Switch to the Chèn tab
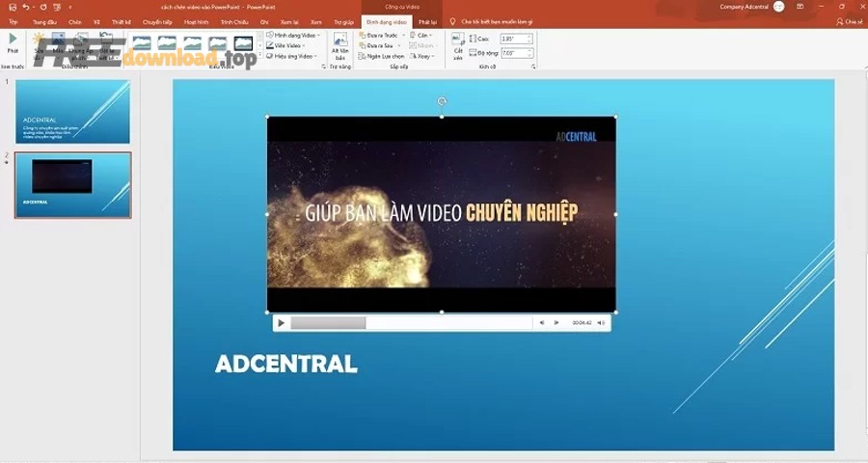The width and height of the screenshot is (868, 463). point(74,22)
